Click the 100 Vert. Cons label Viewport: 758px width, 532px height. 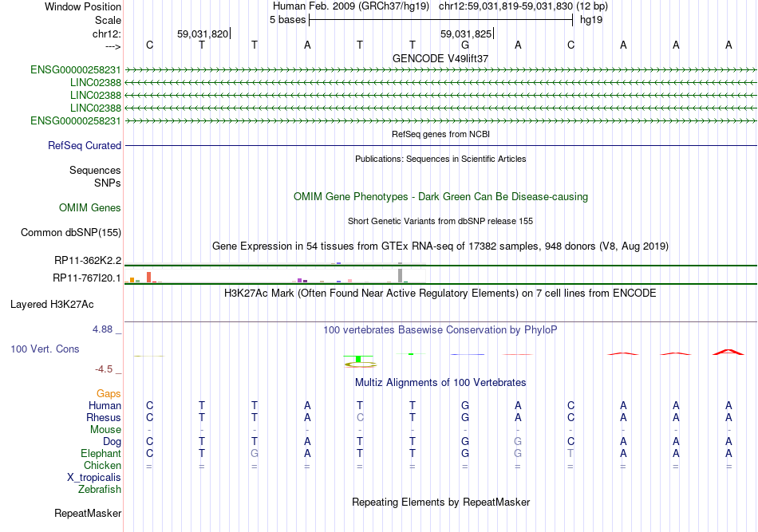(45, 349)
